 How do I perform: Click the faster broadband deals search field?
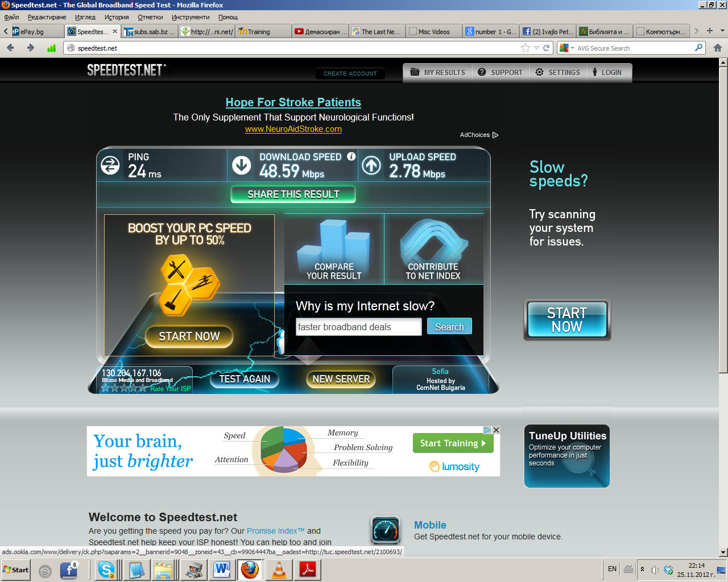tap(359, 327)
